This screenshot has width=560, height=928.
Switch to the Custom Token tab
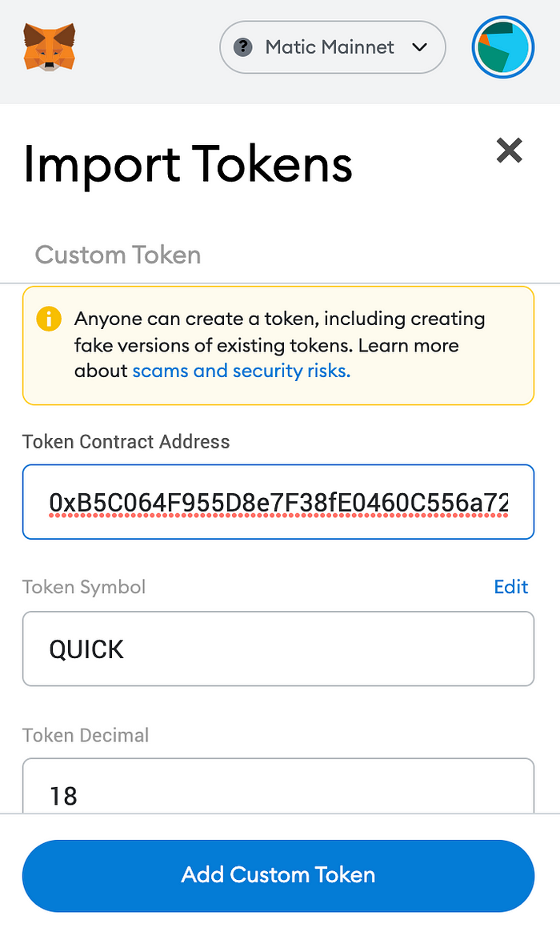117,255
